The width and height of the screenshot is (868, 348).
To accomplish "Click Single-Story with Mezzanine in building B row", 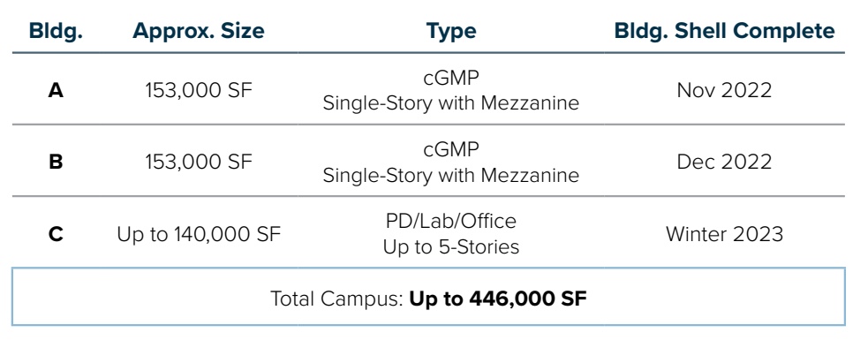I will tap(450, 175).
